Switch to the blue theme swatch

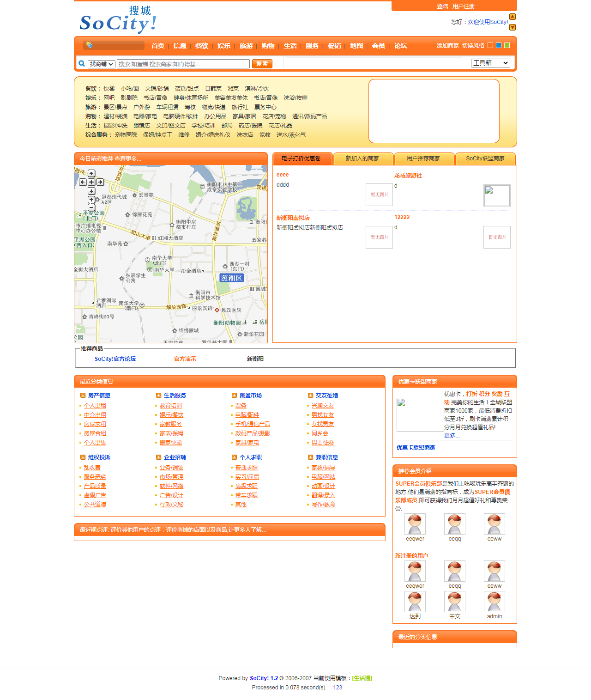pos(499,45)
